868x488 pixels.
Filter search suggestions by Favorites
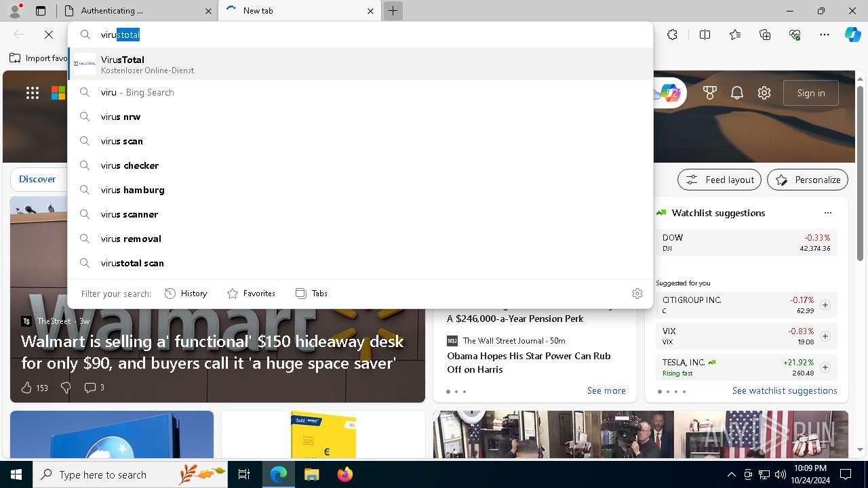[x=251, y=293]
